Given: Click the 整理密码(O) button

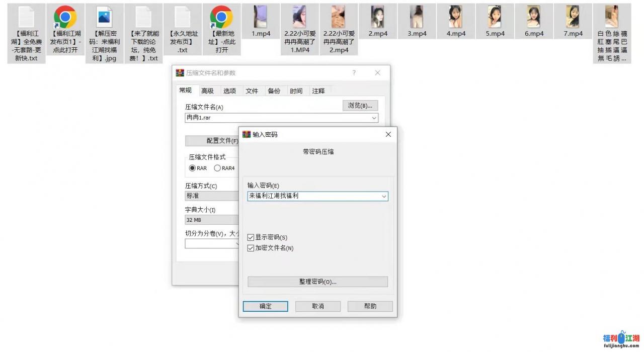Looking at the screenshot, I should click(317, 282).
